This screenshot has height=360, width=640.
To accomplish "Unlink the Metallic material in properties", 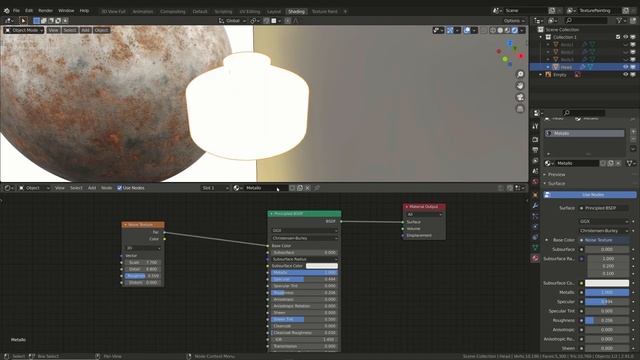I will pos(618,163).
